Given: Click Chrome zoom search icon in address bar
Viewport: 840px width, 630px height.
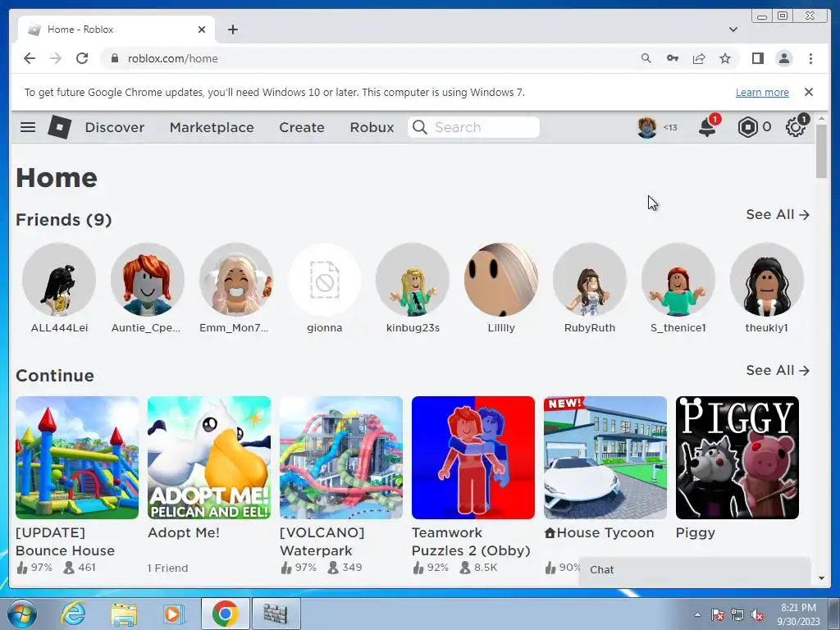Looking at the screenshot, I should (646, 58).
